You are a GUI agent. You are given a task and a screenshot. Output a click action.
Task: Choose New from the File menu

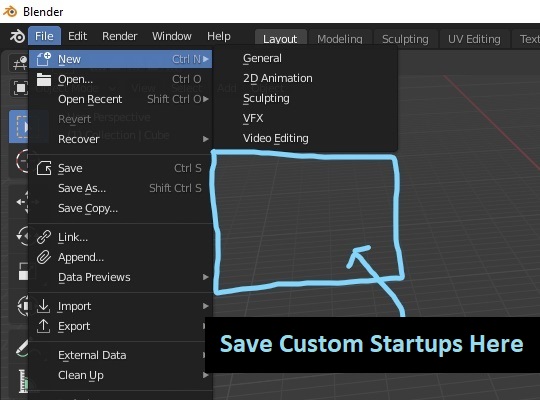pyautogui.click(x=121, y=59)
